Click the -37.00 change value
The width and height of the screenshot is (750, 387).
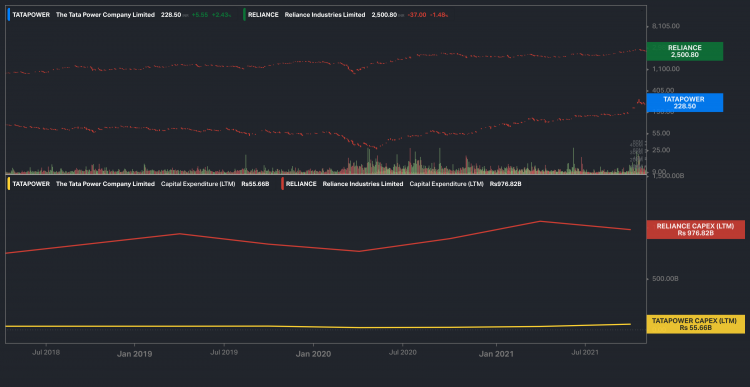point(417,15)
